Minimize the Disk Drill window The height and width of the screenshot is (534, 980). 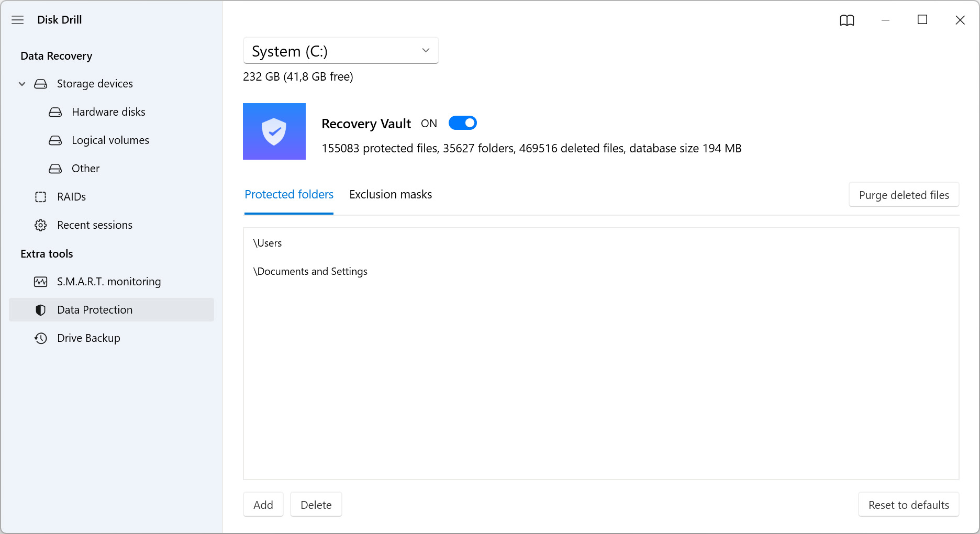(885, 20)
